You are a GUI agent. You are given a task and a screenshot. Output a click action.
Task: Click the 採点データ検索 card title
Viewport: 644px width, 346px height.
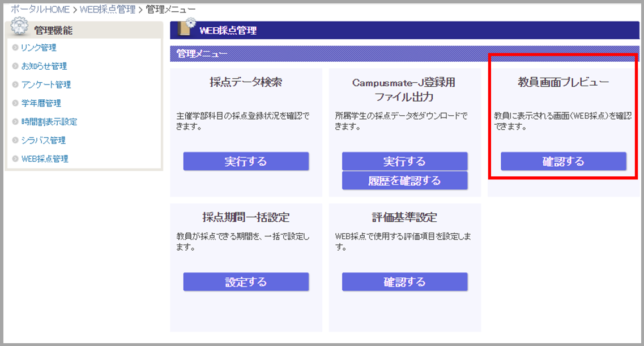246,82
